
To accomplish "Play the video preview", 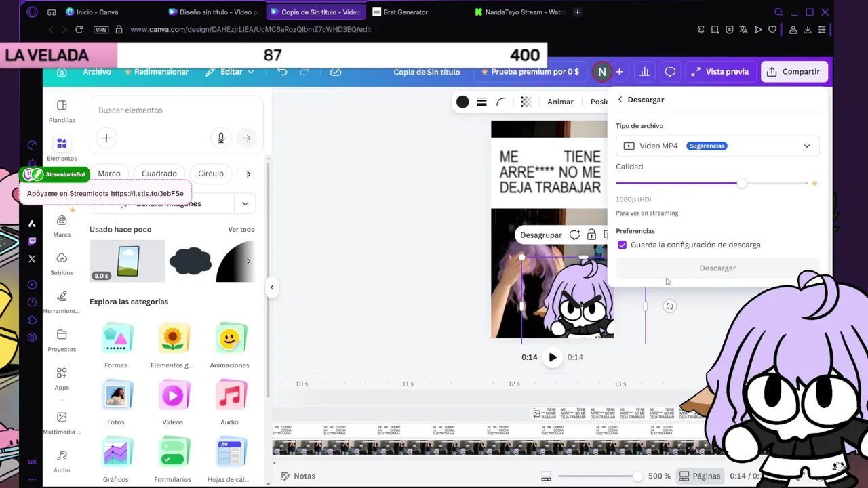I will [x=553, y=357].
